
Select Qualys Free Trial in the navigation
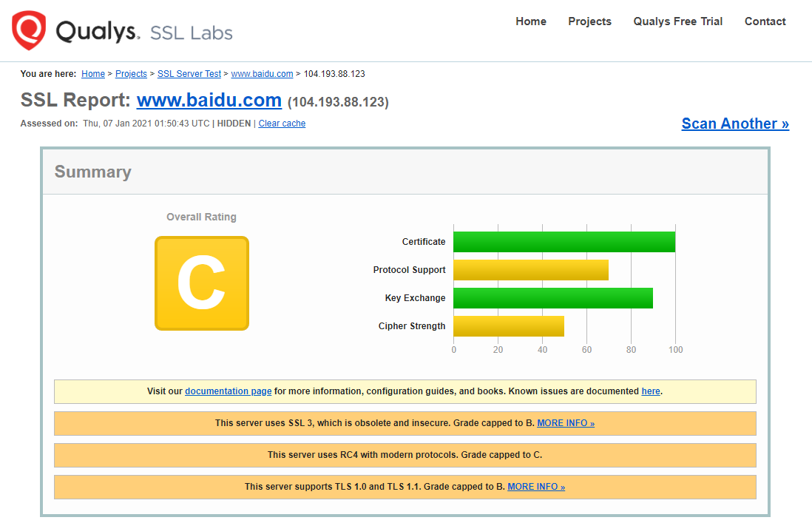pos(677,21)
